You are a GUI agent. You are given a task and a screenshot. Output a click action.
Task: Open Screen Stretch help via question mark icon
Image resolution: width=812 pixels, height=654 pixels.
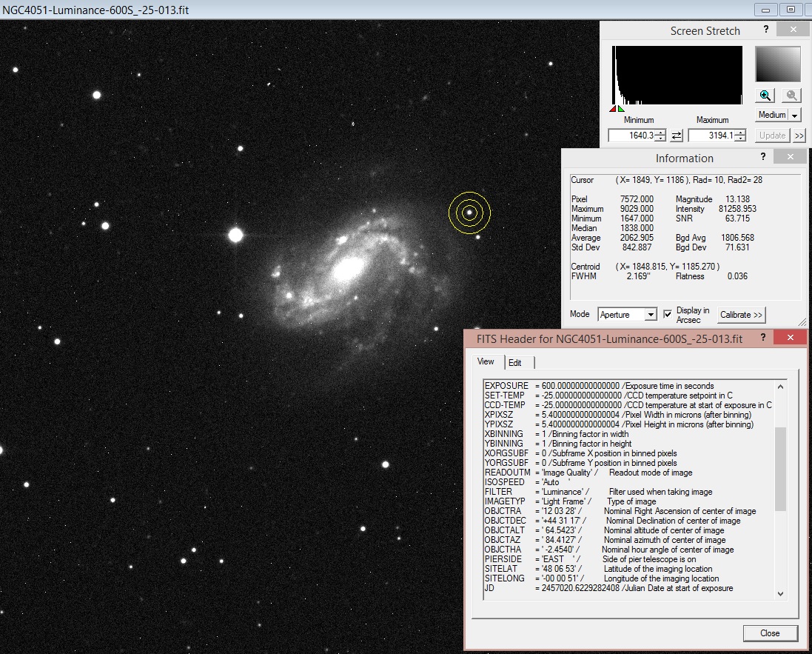click(x=766, y=30)
